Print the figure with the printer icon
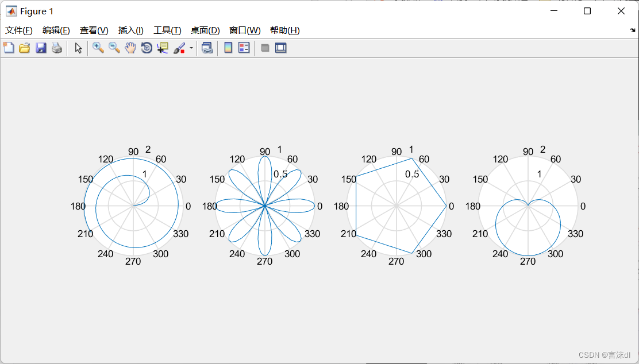Image resolution: width=639 pixels, height=364 pixels. pos(56,48)
